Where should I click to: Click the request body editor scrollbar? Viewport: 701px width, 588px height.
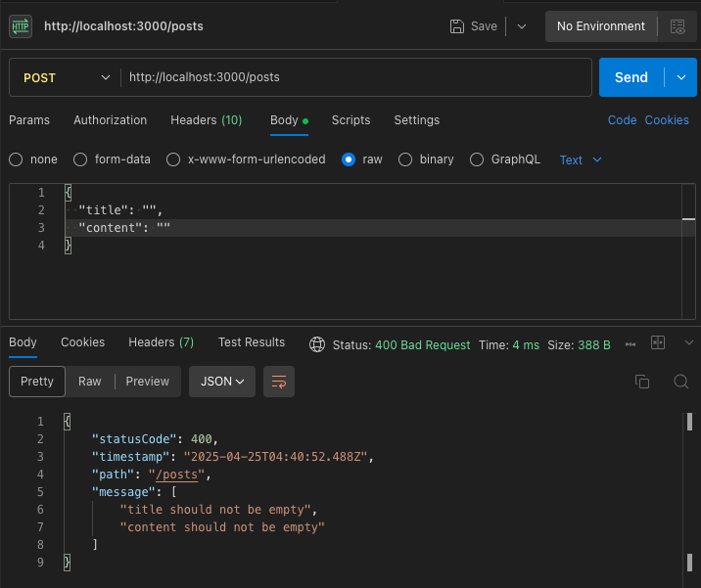[x=688, y=251]
